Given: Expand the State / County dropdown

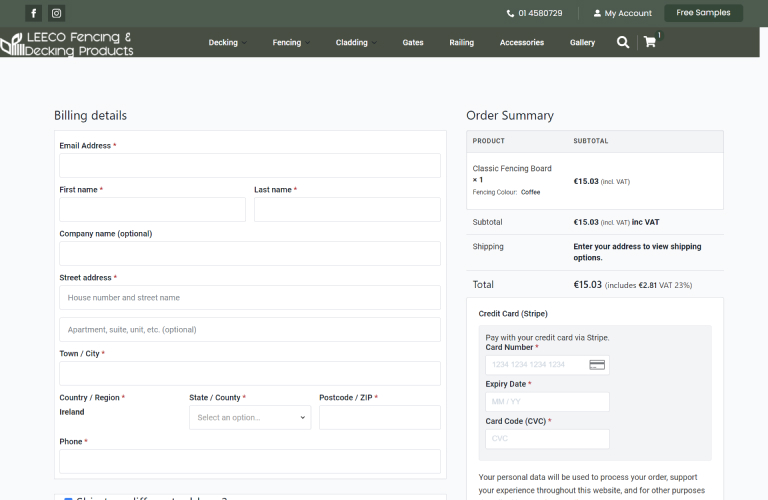Looking at the screenshot, I should pos(250,417).
